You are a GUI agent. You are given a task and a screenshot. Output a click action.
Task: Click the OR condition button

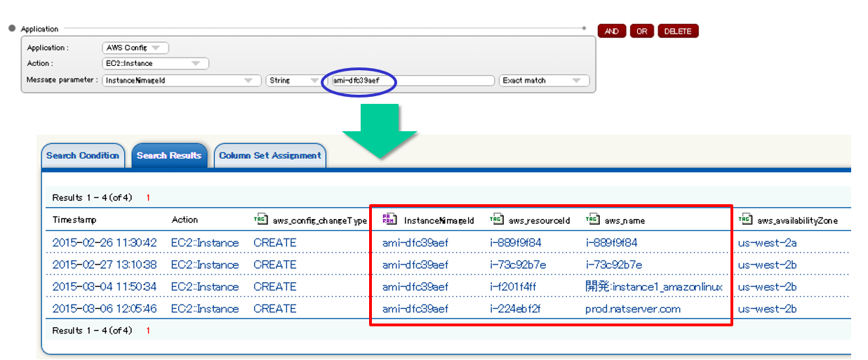pos(642,31)
